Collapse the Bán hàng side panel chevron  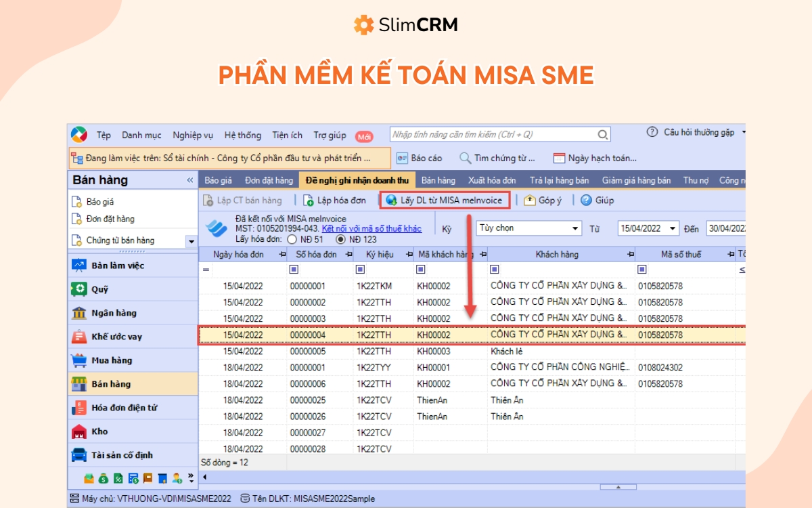(190, 180)
